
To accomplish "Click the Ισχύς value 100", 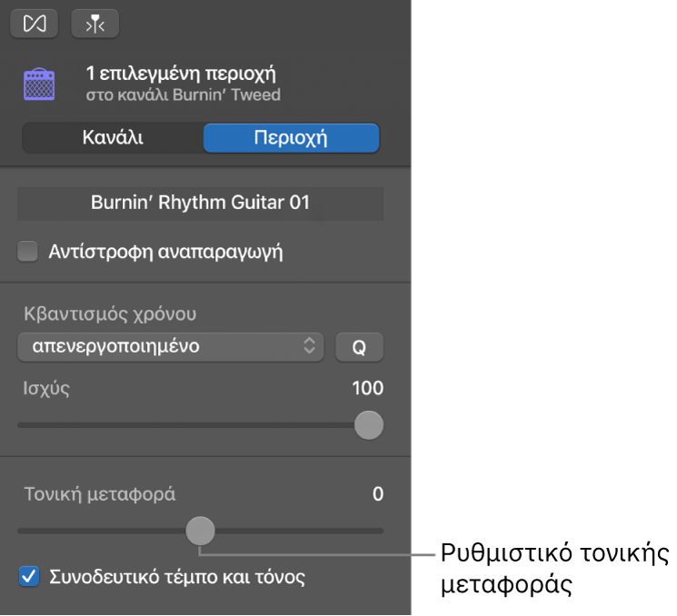I will coord(368,389).
